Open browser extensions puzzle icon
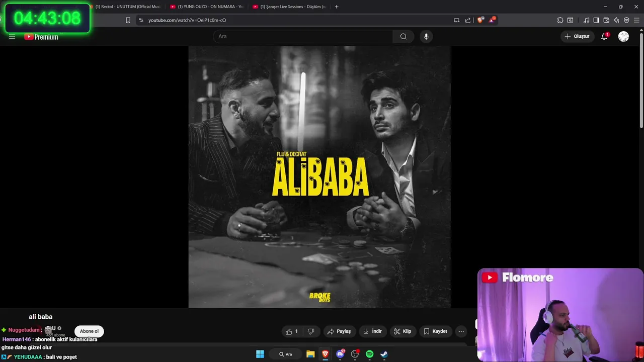The height and width of the screenshot is (362, 644). 560,20
